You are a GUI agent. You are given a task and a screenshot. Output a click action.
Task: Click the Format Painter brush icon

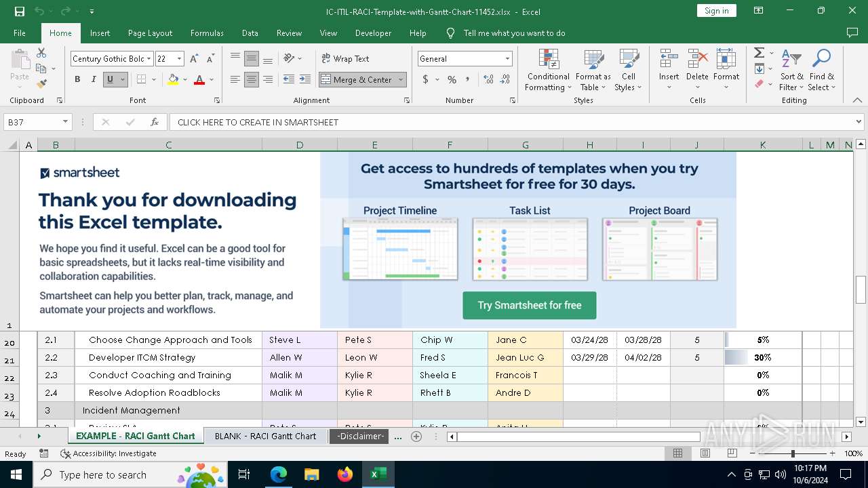point(41,83)
